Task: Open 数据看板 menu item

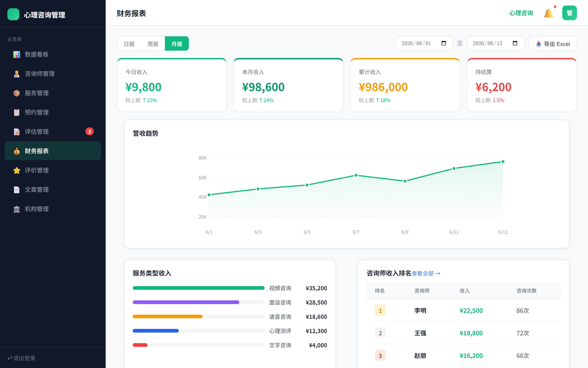Action: (x=53, y=54)
